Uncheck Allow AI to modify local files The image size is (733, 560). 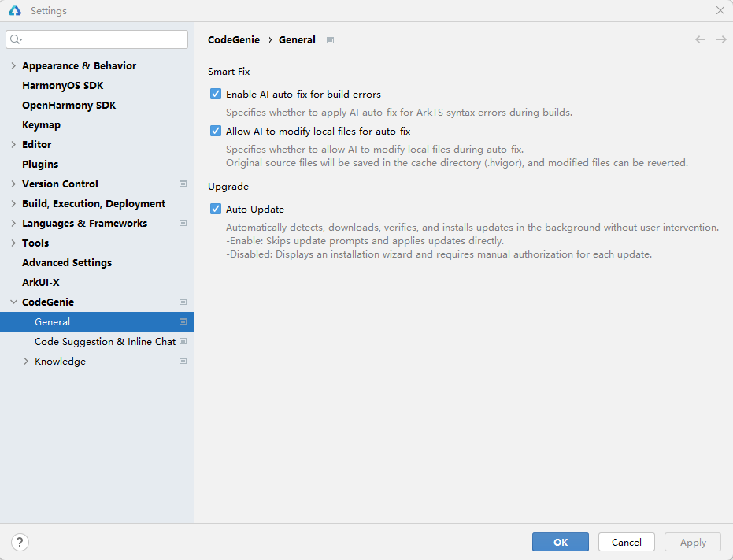click(216, 132)
